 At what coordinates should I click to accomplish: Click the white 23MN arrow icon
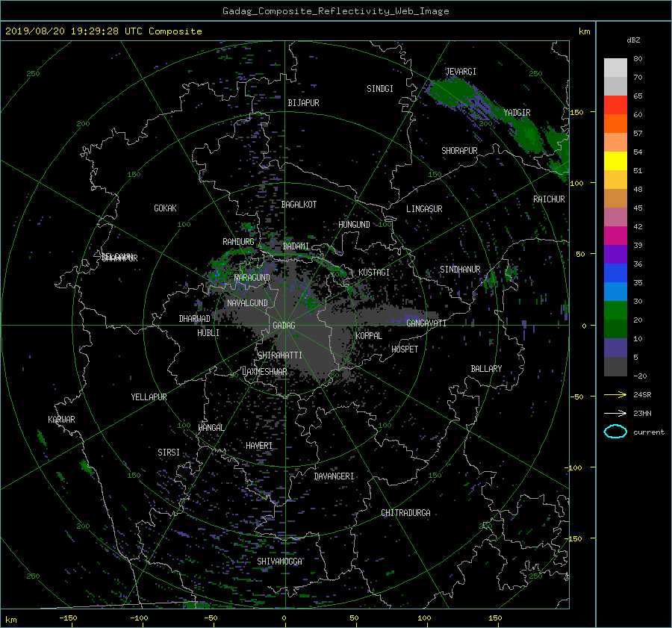615,413
